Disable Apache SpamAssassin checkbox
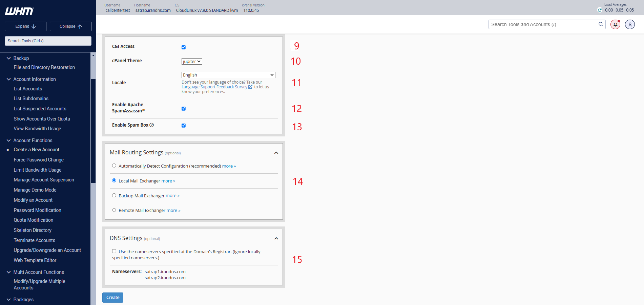Screen dimensions: 644x305 (x=184, y=109)
